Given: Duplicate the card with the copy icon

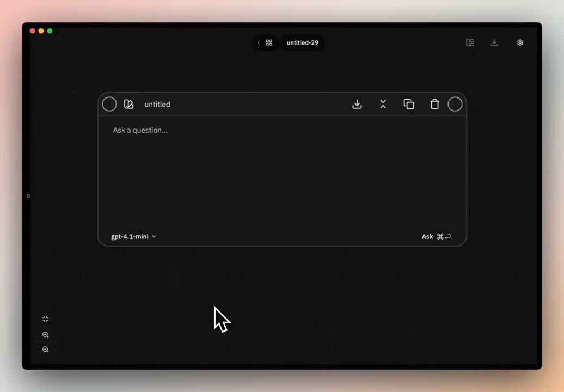Looking at the screenshot, I should click(x=409, y=104).
